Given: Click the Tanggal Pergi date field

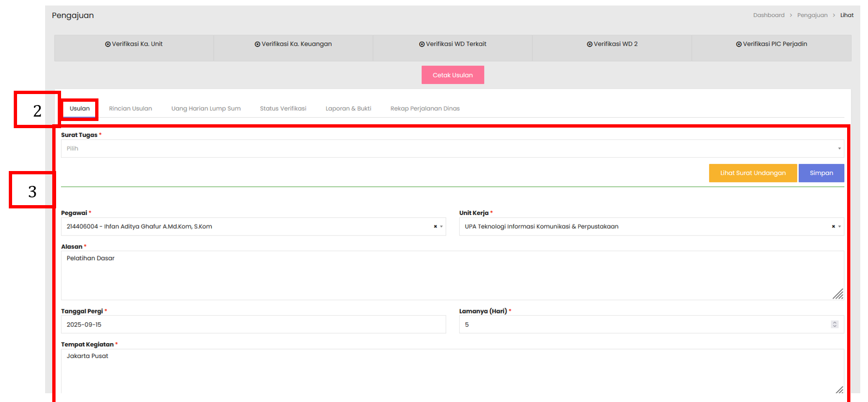Looking at the screenshot, I should 253,324.
